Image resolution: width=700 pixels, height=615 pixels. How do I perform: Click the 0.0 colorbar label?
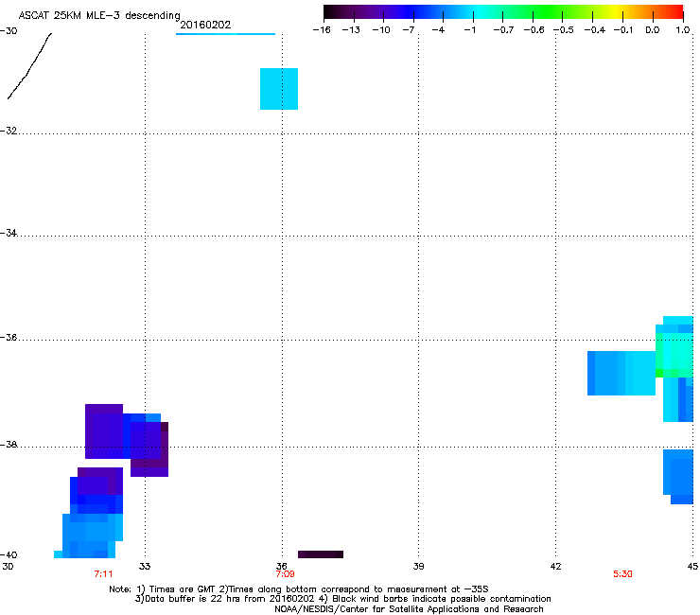653,30
